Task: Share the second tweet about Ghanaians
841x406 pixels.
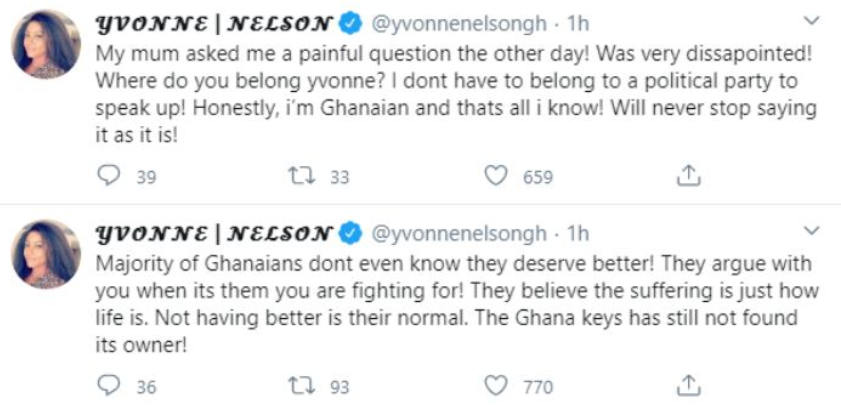Action: (x=688, y=386)
